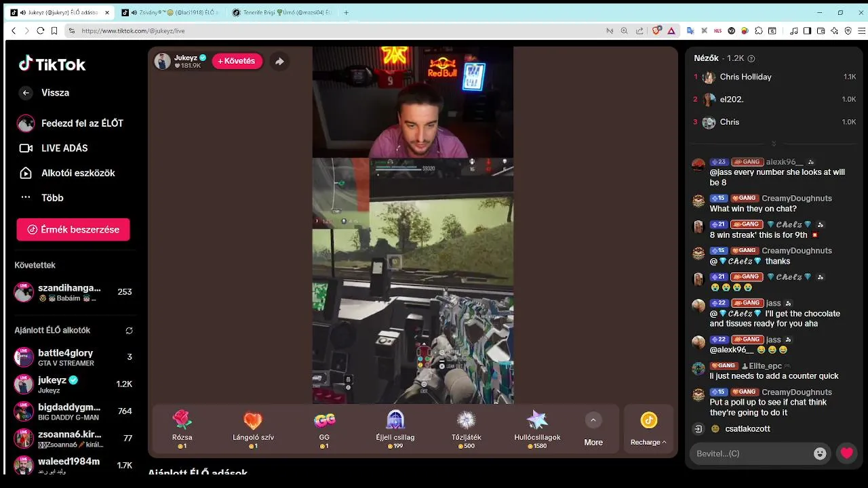Open browser hamburger menu
The width and height of the screenshot is (868, 488).
tap(862, 30)
